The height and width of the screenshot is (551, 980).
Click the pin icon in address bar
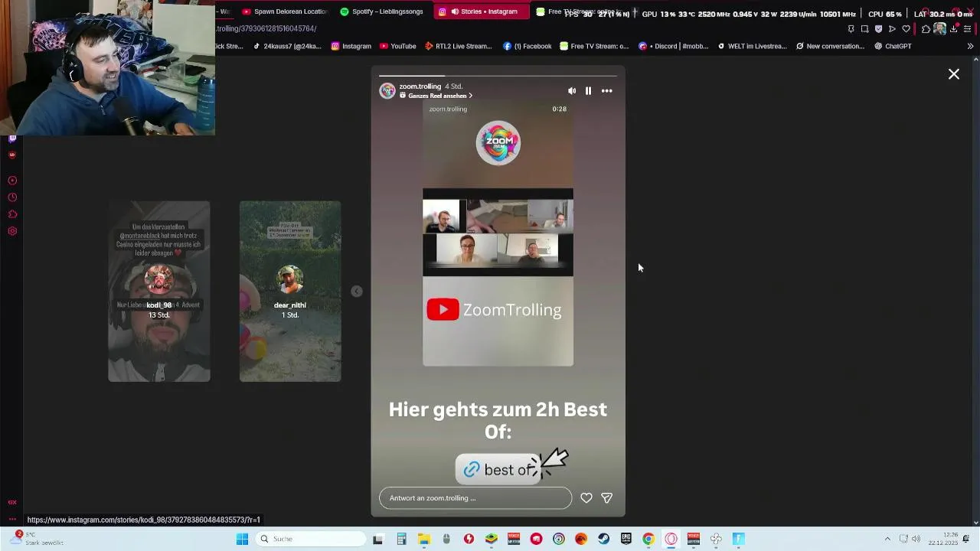(x=851, y=29)
